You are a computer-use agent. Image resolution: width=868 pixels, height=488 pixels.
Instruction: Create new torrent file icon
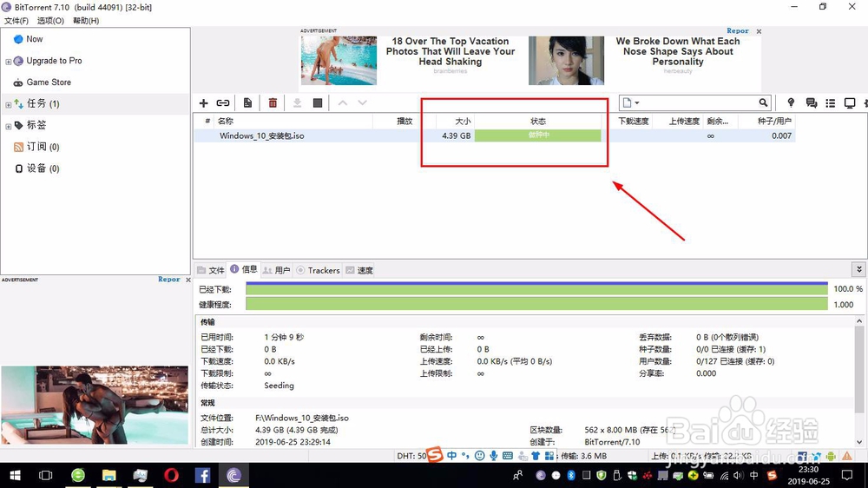pos(247,103)
